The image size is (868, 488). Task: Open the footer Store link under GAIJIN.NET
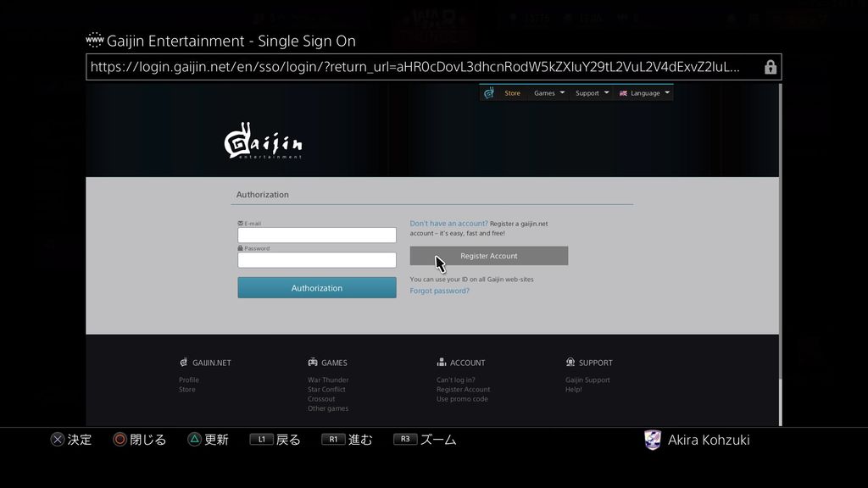point(187,390)
